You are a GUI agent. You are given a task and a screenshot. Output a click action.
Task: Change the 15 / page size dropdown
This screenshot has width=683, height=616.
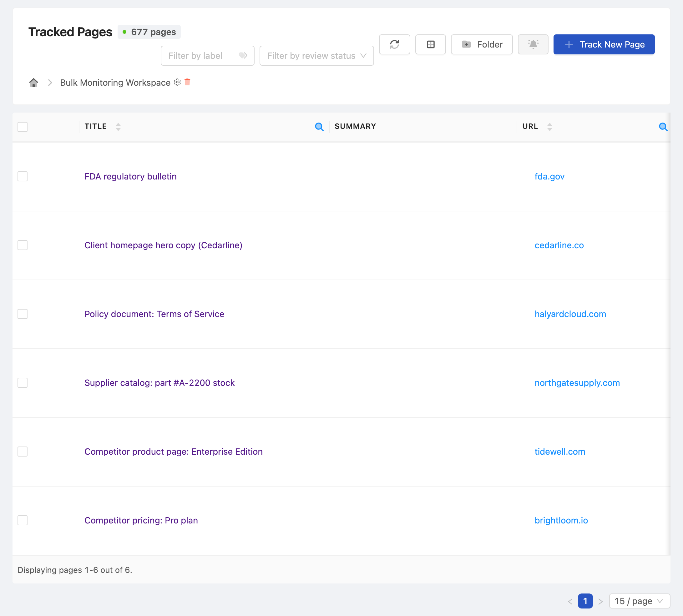[639, 601]
